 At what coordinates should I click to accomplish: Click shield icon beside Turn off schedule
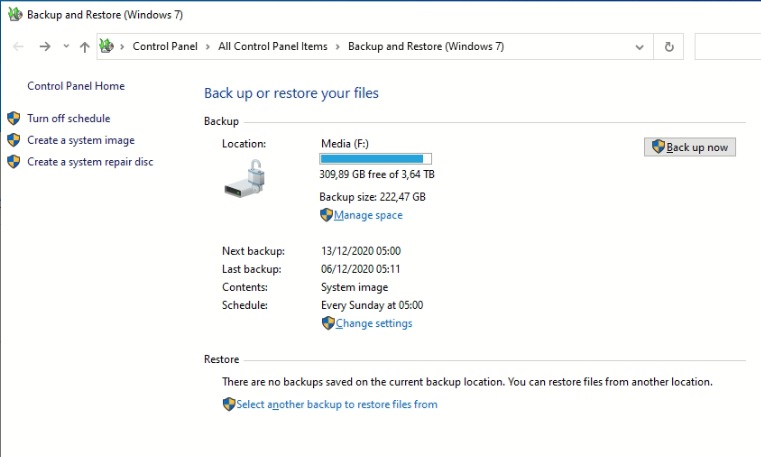(x=14, y=118)
